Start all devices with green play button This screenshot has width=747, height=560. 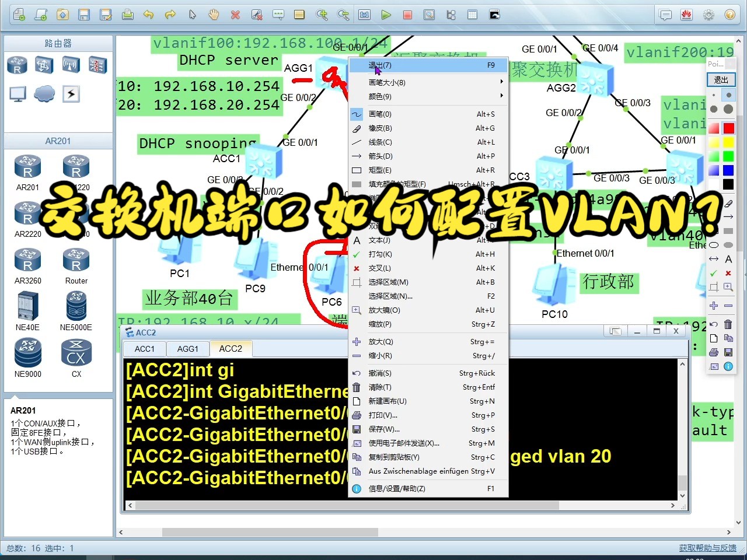point(386,15)
